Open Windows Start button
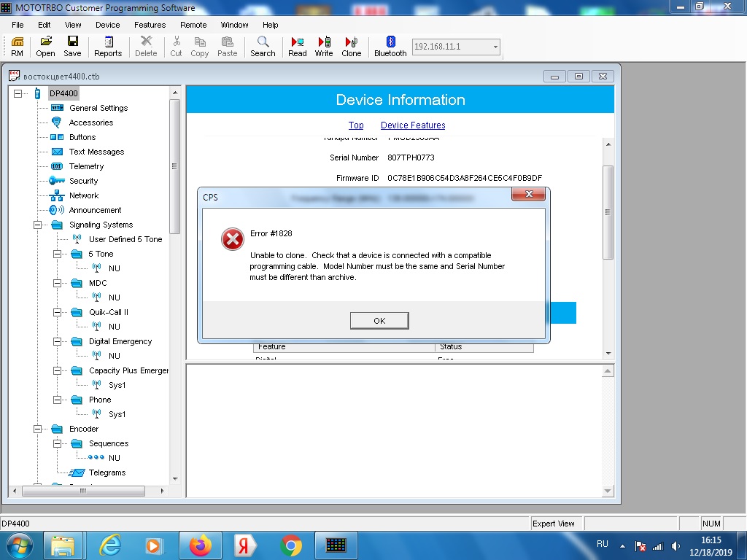Screen dimensions: 747x560 pos(20,545)
